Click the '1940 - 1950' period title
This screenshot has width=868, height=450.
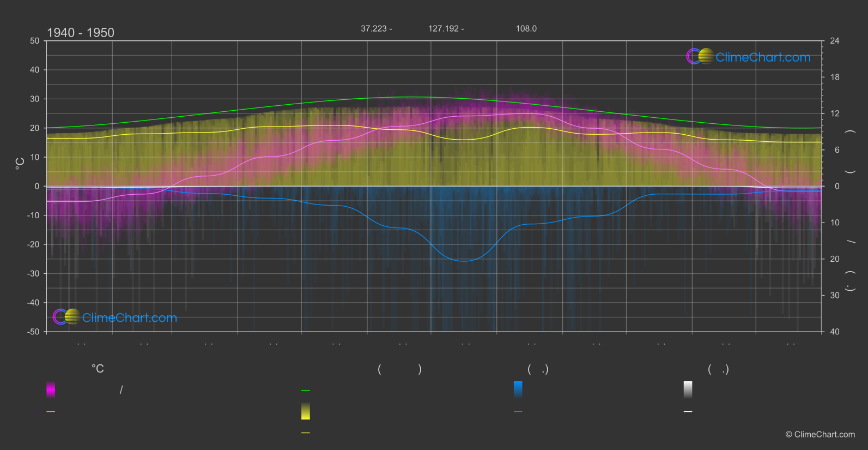81,33
